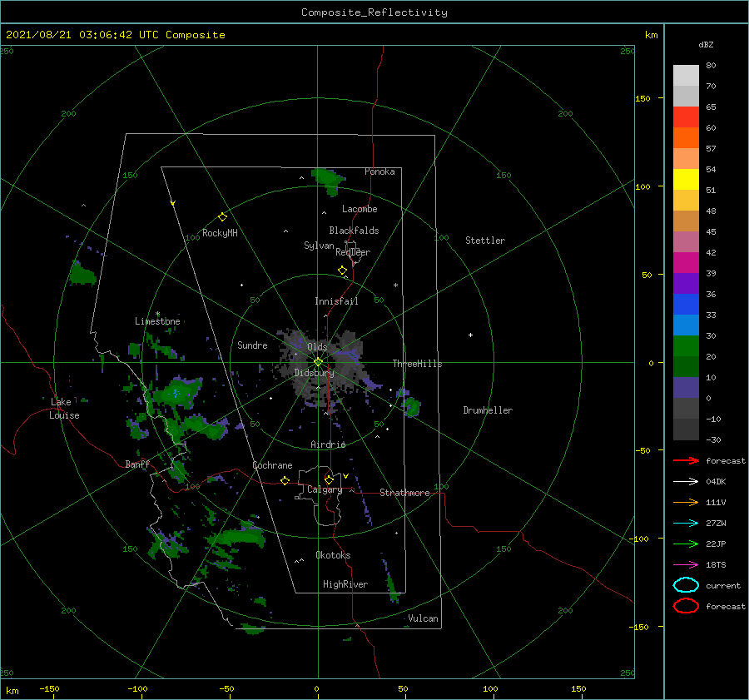Pick the red 60-65 dBZ color swatch
Image resolution: width=749 pixels, height=700 pixels.
686,117
